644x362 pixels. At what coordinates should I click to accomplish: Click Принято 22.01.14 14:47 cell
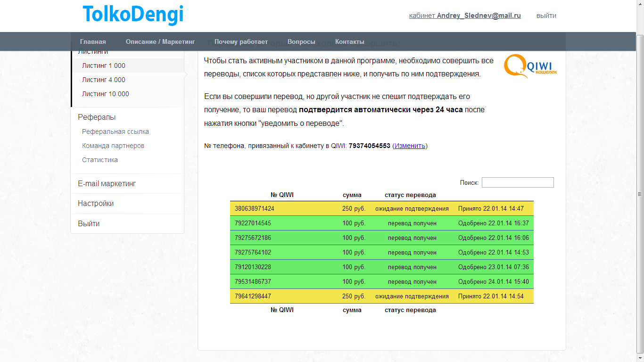(491, 208)
